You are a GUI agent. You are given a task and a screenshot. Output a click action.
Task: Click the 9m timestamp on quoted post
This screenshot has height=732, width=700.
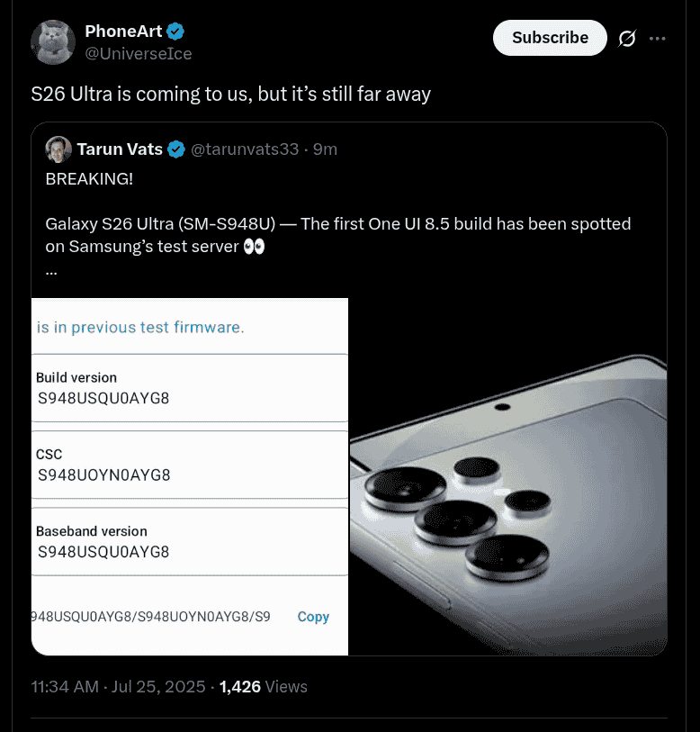[x=325, y=149]
